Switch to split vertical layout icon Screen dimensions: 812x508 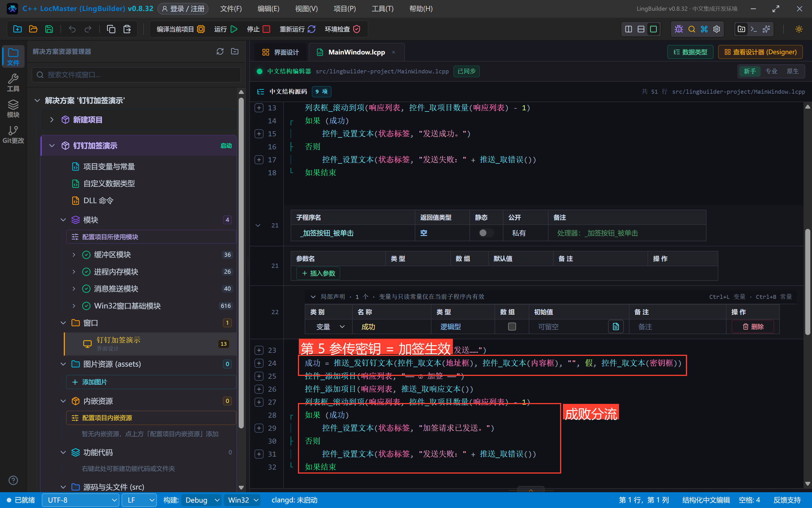(628, 29)
